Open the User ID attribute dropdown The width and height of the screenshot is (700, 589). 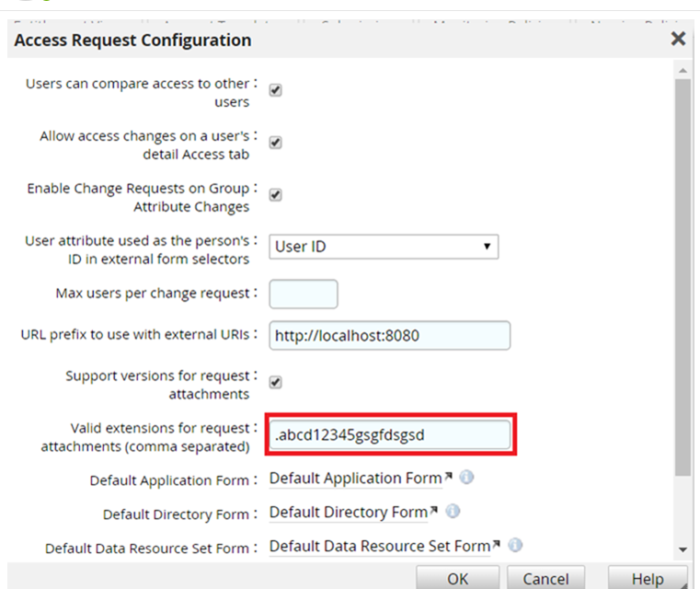(384, 247)
